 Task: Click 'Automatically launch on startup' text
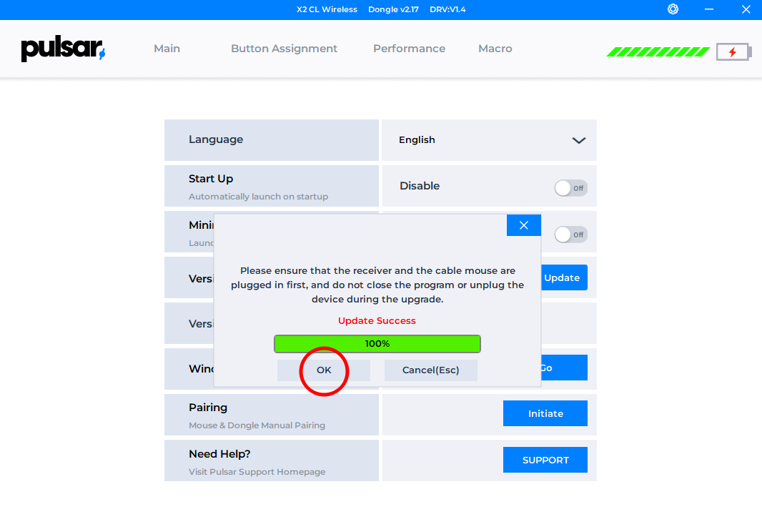[259, 197]
